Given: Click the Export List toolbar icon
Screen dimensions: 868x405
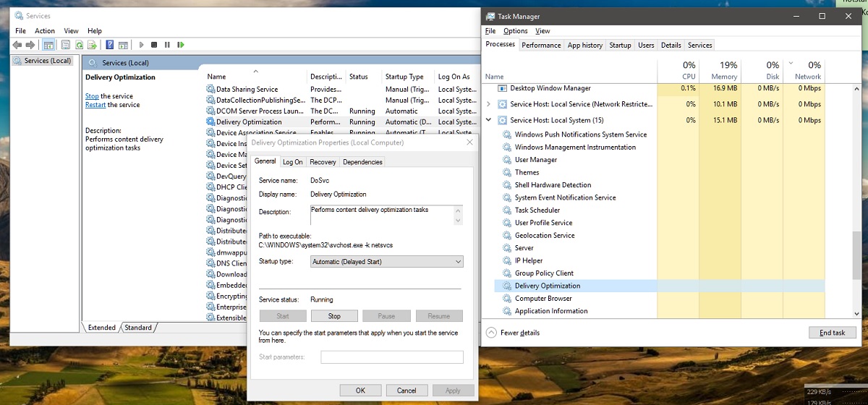Looking at the screenshot, I should (x=92, y=45).
